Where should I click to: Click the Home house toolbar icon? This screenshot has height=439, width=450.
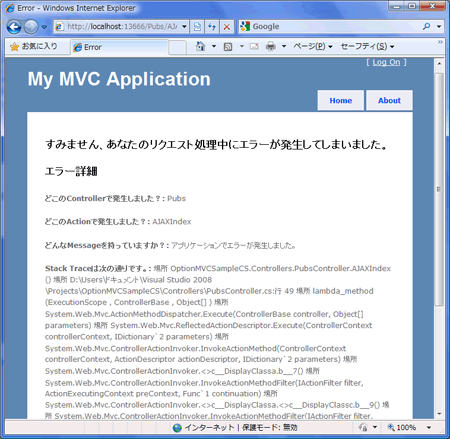coord(200,46)
